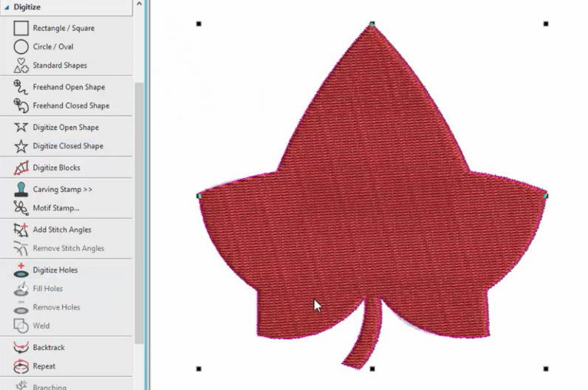
Task: Open the Carving Stamp icon
Action: pos(21,189)
